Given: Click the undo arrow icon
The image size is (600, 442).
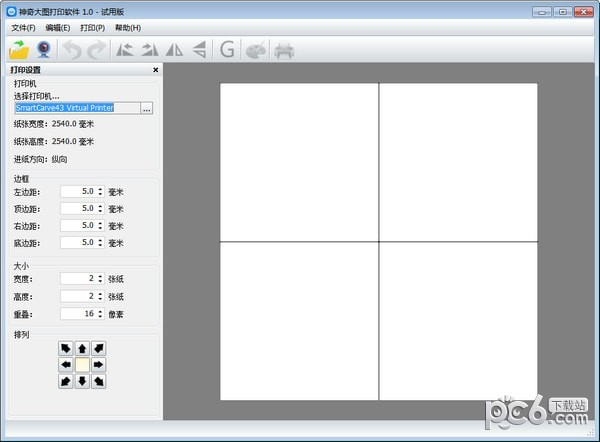Looking at the screenshot, I should [73, 48].
